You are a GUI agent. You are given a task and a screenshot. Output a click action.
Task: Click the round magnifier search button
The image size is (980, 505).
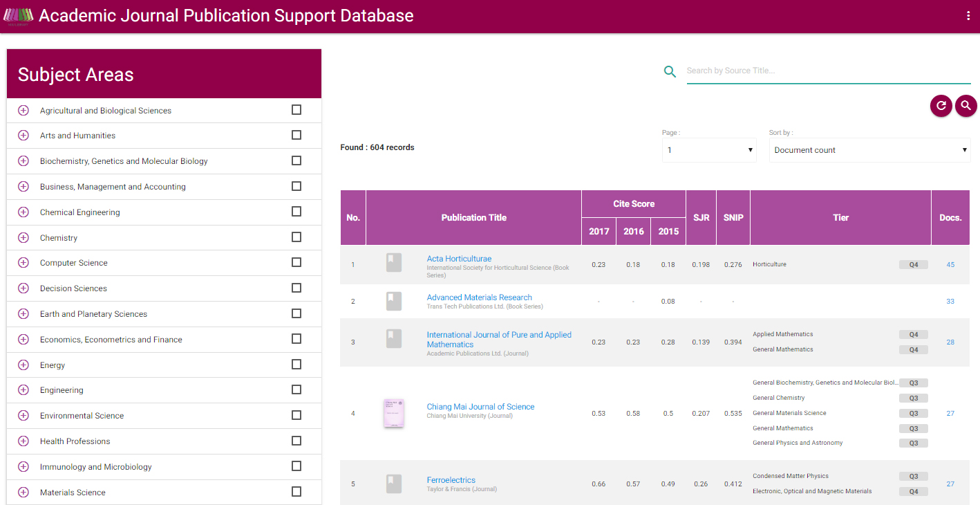[965, 106]
